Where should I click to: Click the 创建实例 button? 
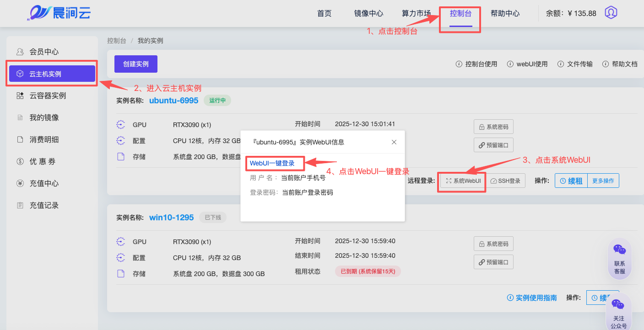coord(135,64)
